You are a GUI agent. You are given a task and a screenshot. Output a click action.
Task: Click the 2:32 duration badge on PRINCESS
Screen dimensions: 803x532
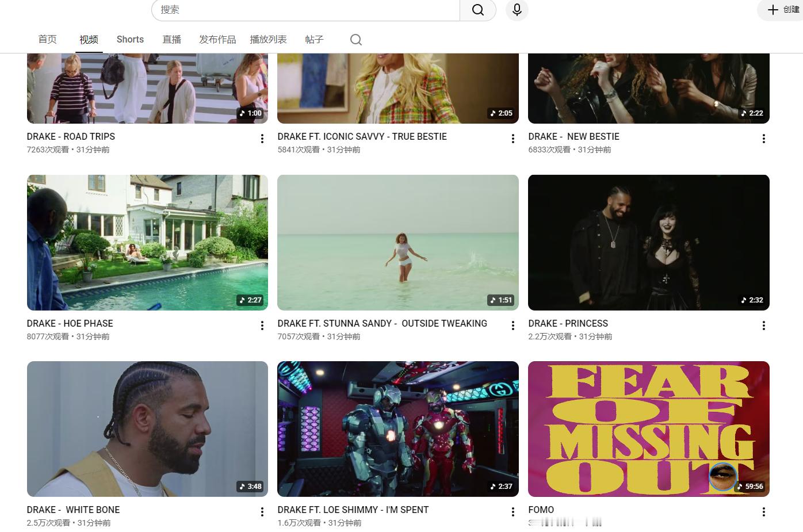point(752,300)
